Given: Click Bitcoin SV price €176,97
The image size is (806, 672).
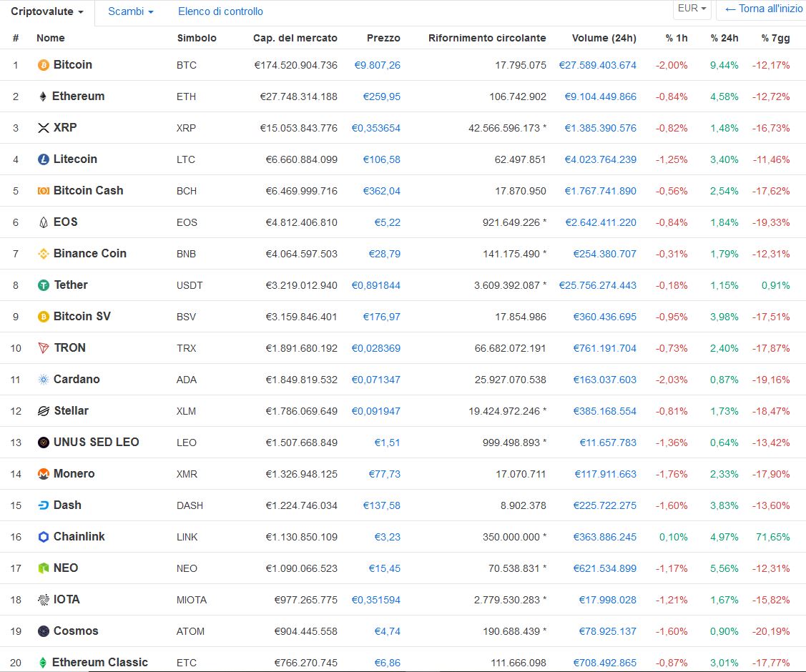Looking at the screenshot, I should (x=381, y=317).
